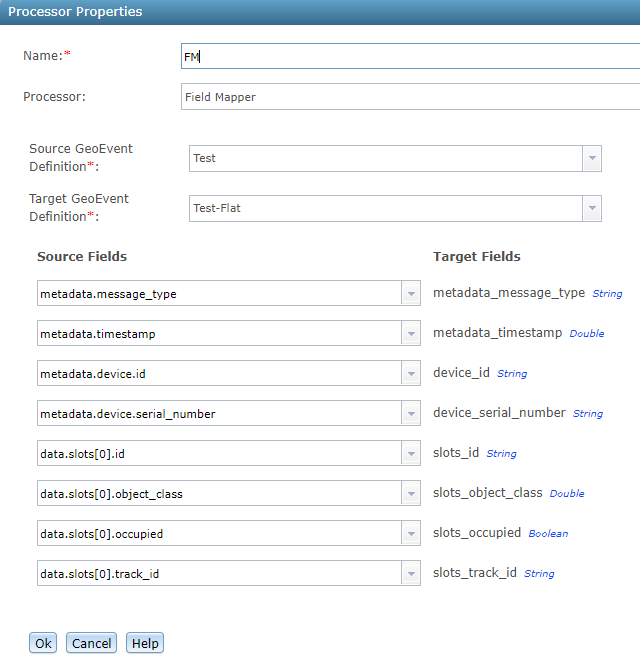640x664 pixels.
Task: Click the Test source definition text box
Action: click(x=385, y=159)
